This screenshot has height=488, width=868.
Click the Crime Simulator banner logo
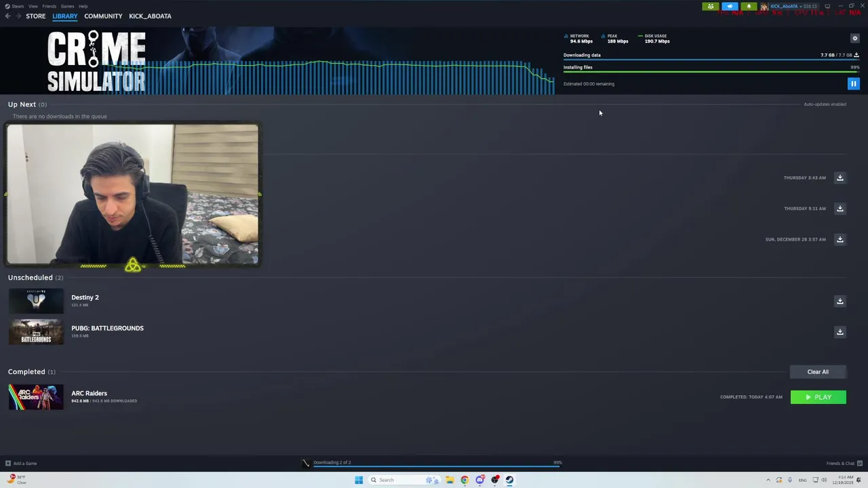coord(96,61)
